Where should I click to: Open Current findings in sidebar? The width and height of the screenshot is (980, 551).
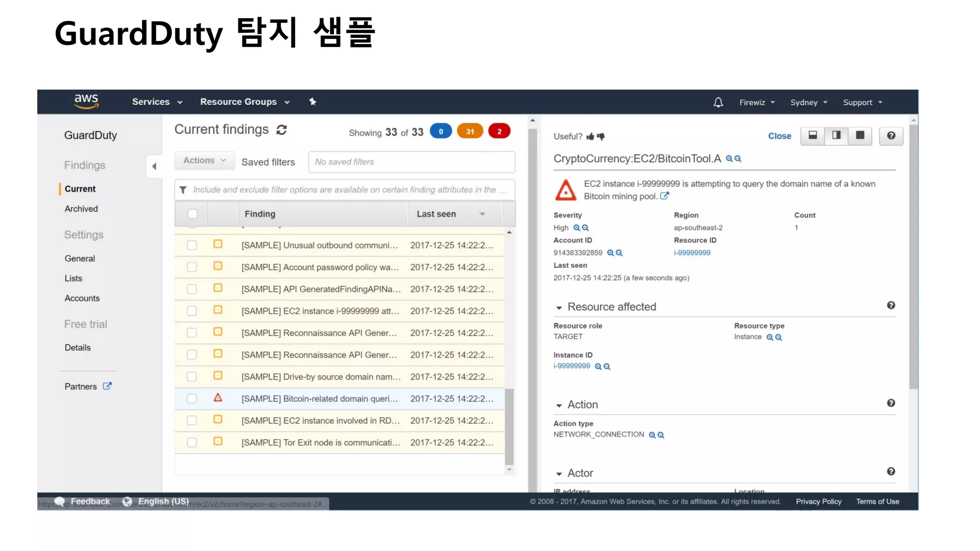[x=80, y=189]
